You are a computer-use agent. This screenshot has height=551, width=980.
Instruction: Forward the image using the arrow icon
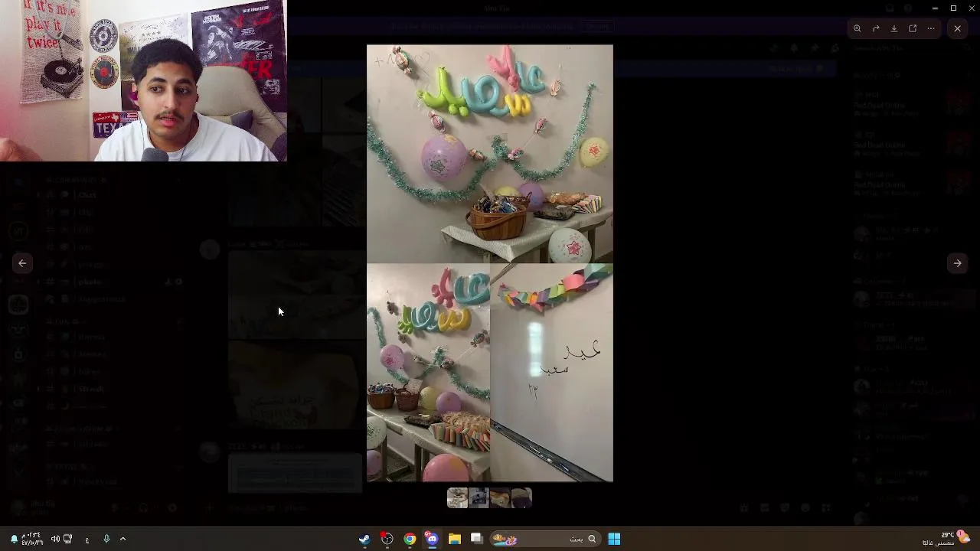coord(876,28)
